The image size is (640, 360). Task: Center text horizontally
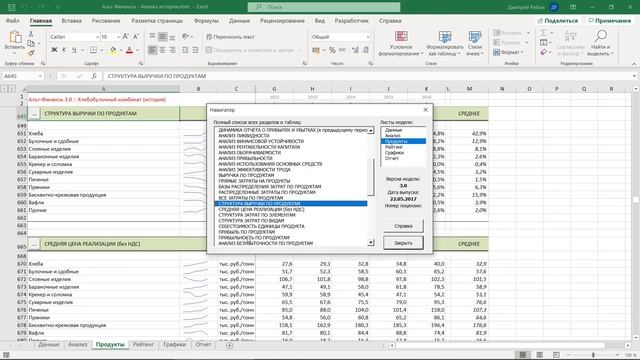(162, 50)
